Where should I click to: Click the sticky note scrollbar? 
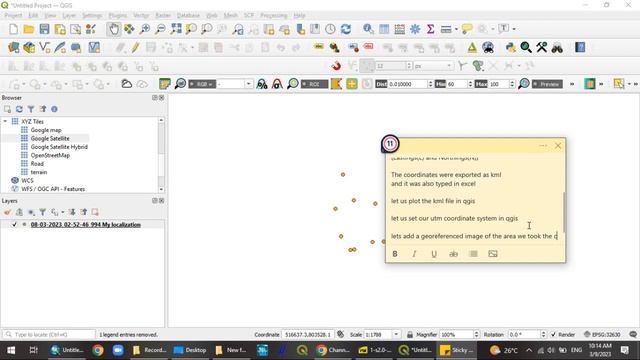pyautogui.click(x=564, y=212)
